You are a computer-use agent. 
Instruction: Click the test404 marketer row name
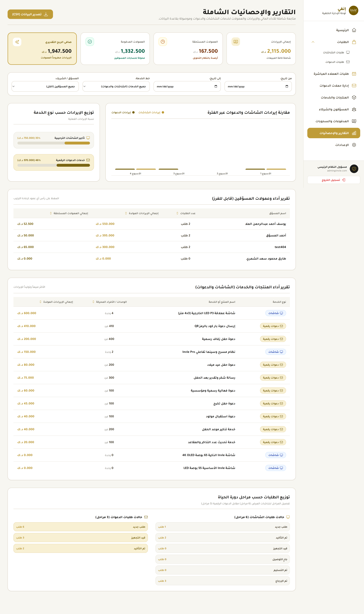(280, 247)
